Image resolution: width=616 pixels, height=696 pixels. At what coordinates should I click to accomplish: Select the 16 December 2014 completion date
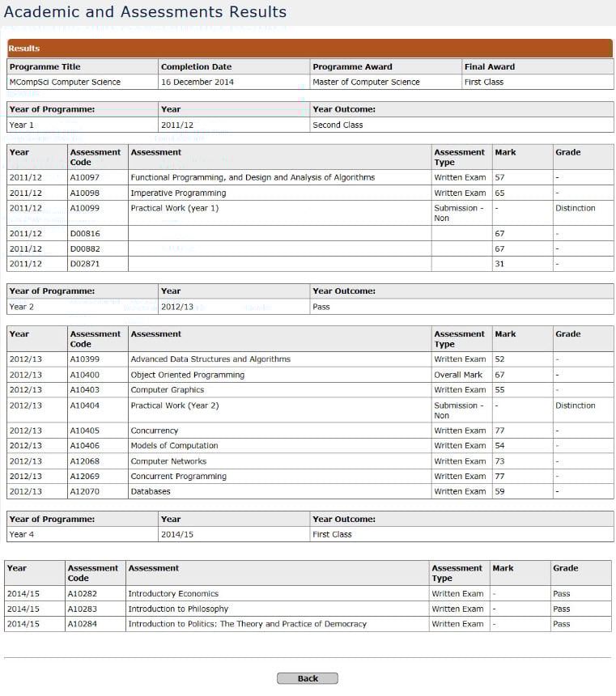tap(195, 82)
